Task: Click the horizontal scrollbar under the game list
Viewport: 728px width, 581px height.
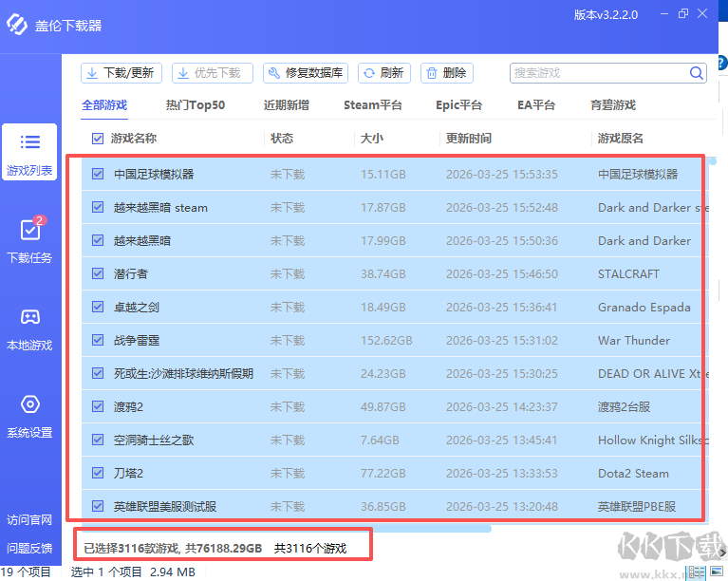Action: (286, 528)
